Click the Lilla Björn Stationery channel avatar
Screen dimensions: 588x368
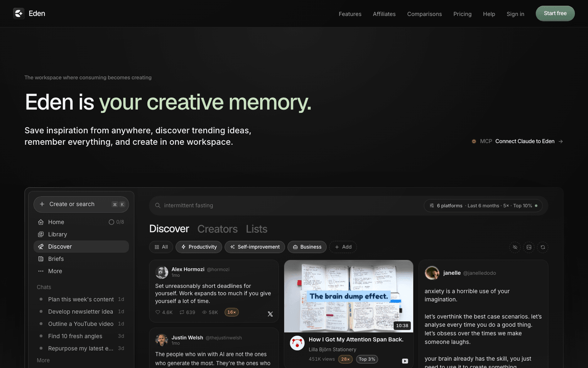[297, 343]
